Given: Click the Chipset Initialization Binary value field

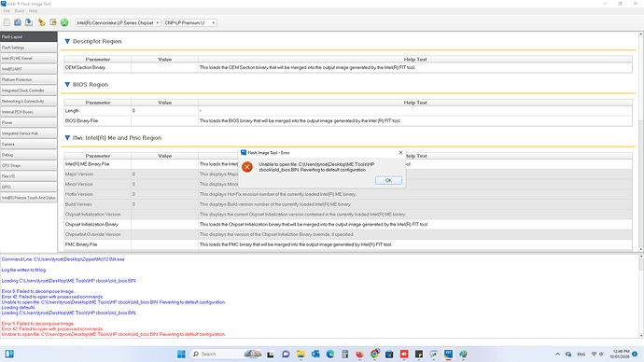Looking at the screenshot, I should tap(164, 225).
